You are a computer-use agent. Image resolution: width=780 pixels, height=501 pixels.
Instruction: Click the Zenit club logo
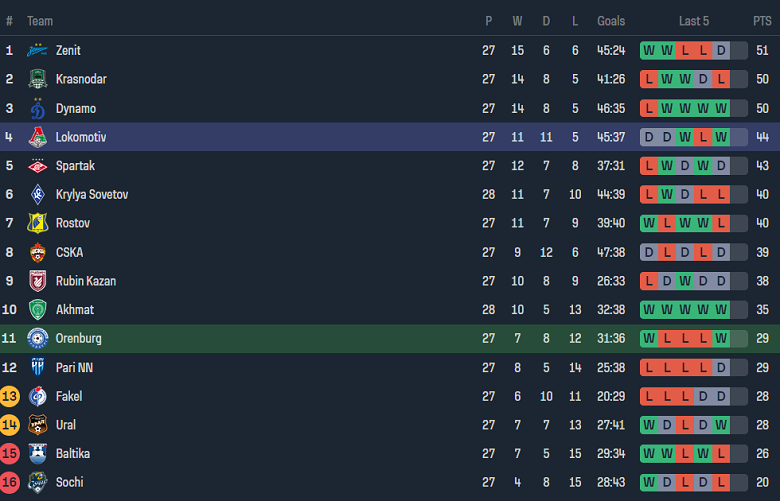point(38,50)
